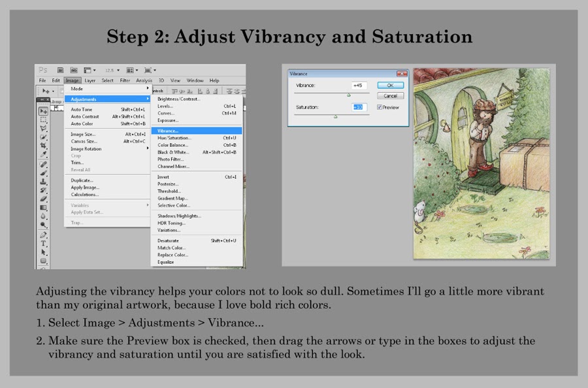
Task: Open the Window menu
Action: coord(195,80)
